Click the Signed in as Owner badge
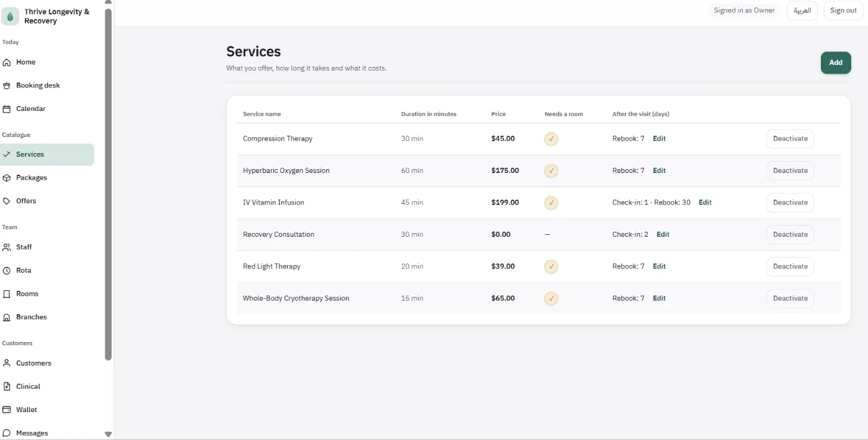Viewport: 868px width, 440px height. tap(744, 11)
